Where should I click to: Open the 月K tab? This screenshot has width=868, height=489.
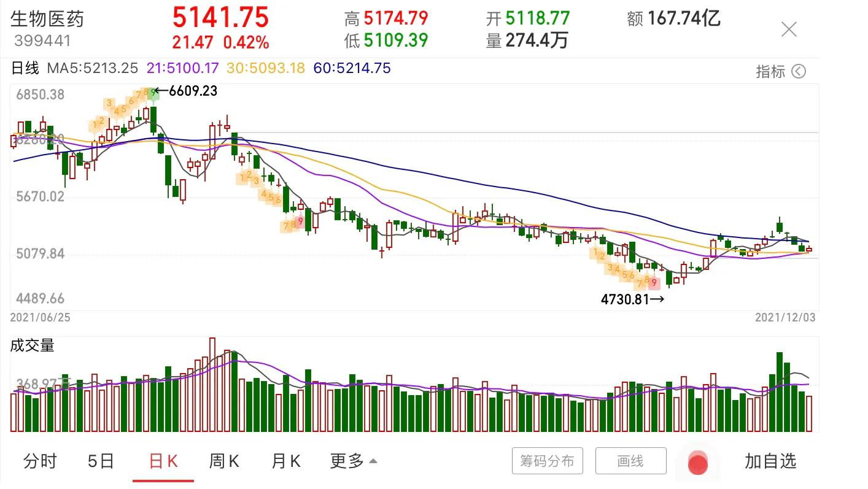click(285, 461)
